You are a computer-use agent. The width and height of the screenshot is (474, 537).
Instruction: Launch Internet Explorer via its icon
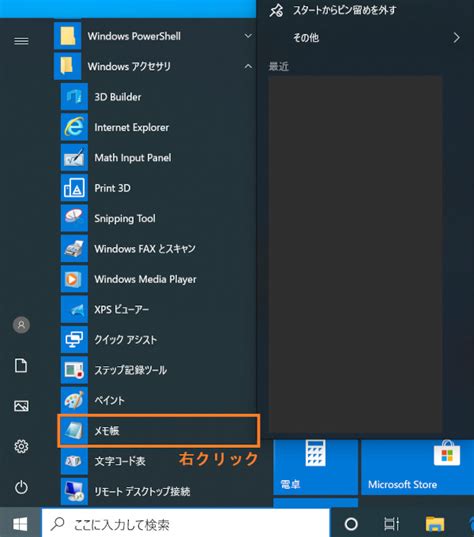(x=74, y=127)
